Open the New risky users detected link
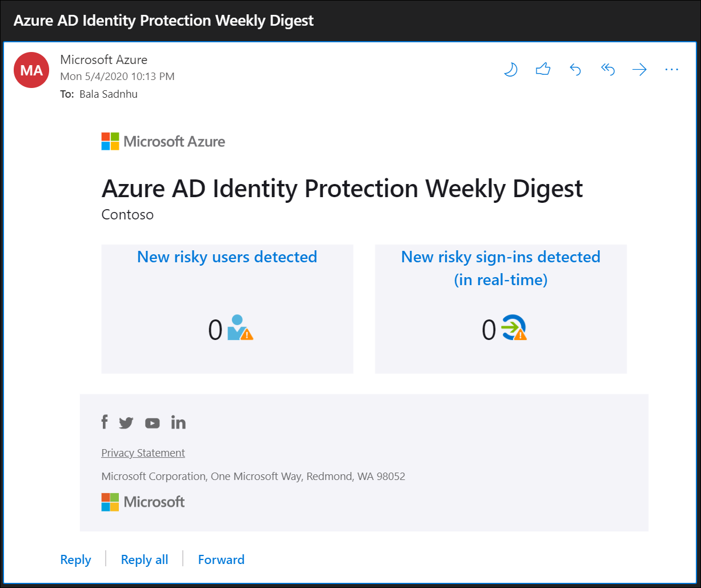Screen dimensions: 701x588 227,257
